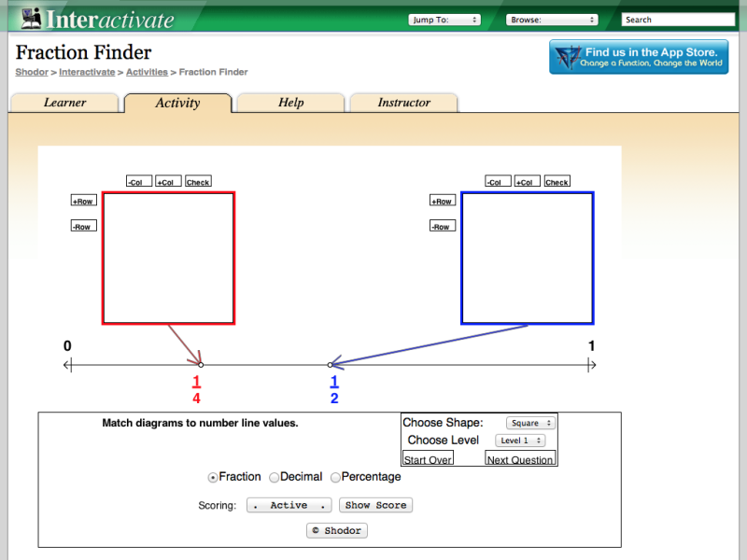
Task: Click the Next Question button
Action: (519, 459)
